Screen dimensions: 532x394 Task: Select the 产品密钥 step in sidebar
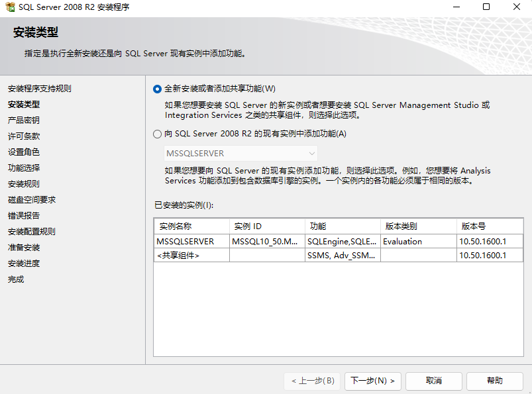[24, 121]
